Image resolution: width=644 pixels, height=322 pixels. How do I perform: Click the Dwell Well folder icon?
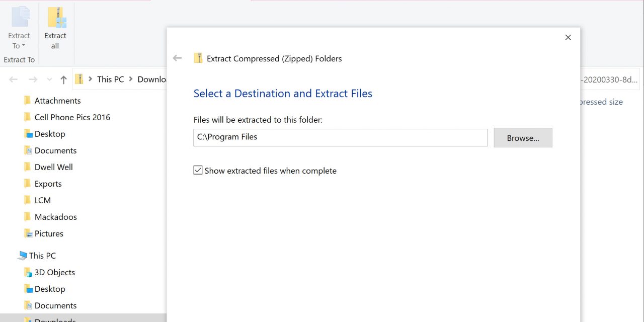tap(28, 167)
